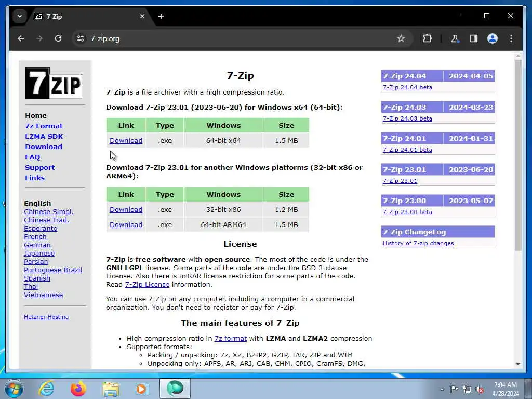The width and height of the screenshot is (532, 399).
Task: Open the FAQ page
Action: [33, 157]
